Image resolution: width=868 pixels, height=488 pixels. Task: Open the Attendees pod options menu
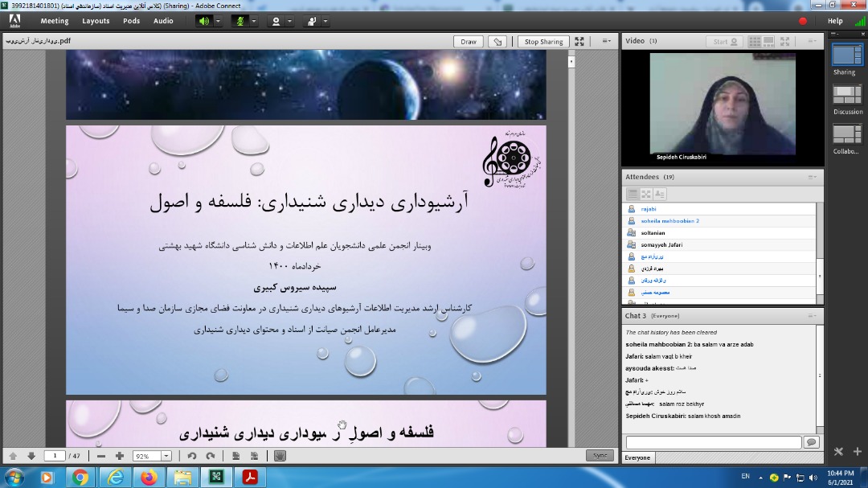coord(813,177)
